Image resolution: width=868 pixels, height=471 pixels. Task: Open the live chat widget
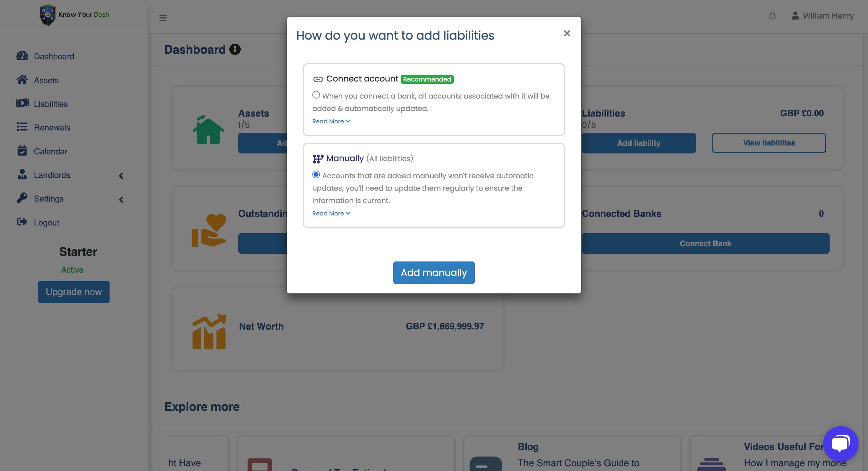coord(840,444)
